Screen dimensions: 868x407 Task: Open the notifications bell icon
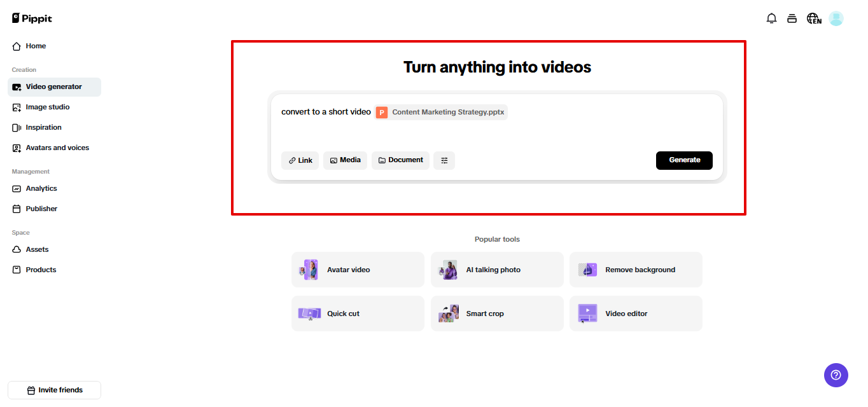pyautogui.click(x=771, y=18)
